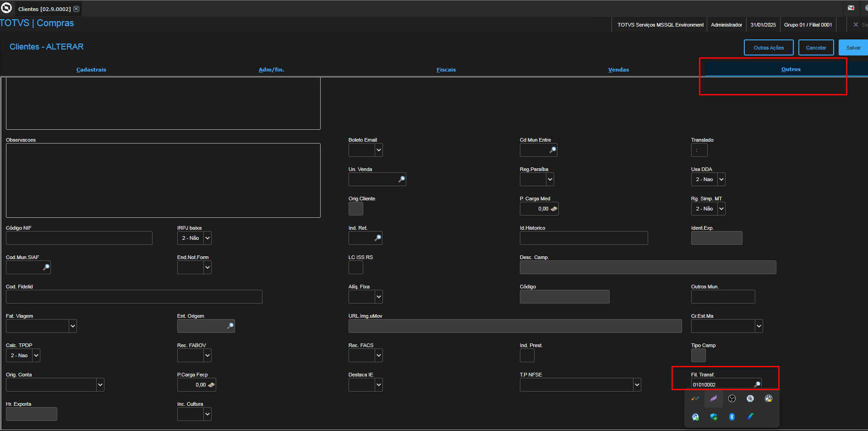Select the Outros tab
The height and width of the screenshot is (431, 868).
[x=791, y=69]
